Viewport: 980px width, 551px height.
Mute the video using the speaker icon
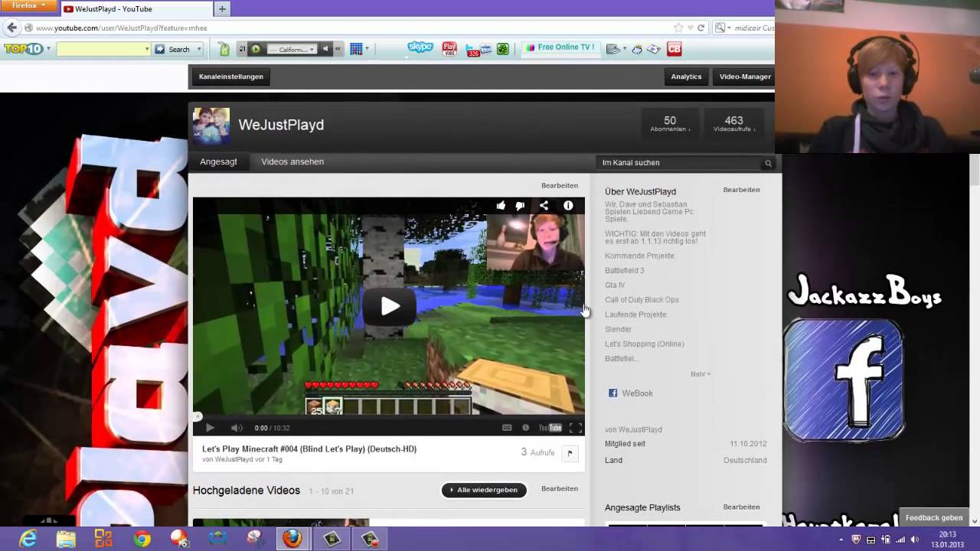tap(237, 428)
